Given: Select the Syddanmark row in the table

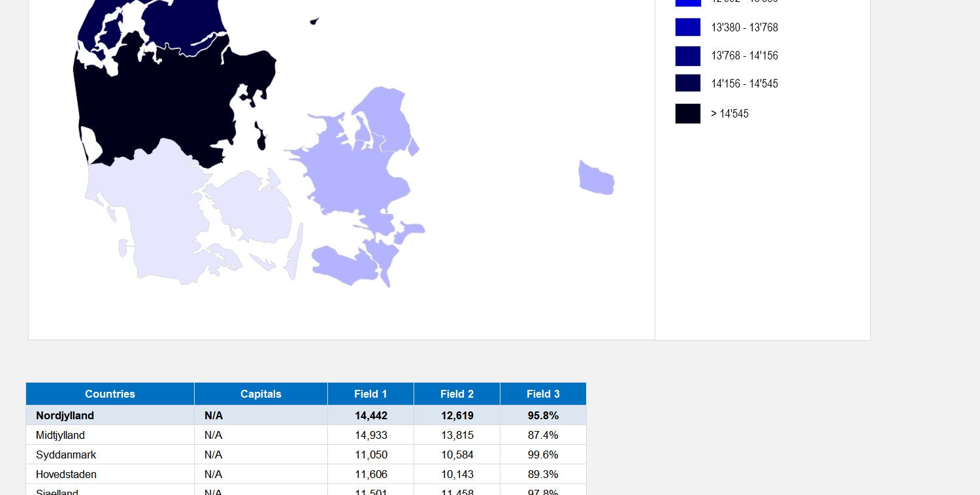Looking at the screenshot, I should [x=109, y=455].
